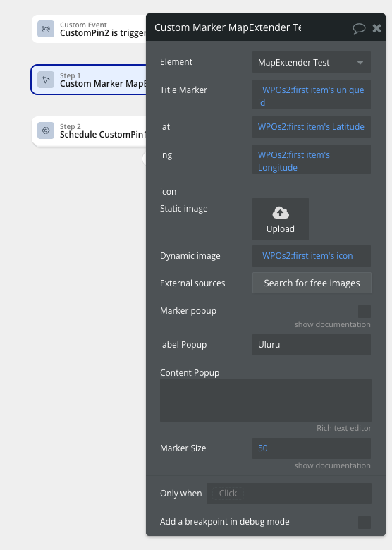Viewport: 392px width, 550px height.
Task: Click the label Popup Uluru field
Action: click(x=312, y=345)
